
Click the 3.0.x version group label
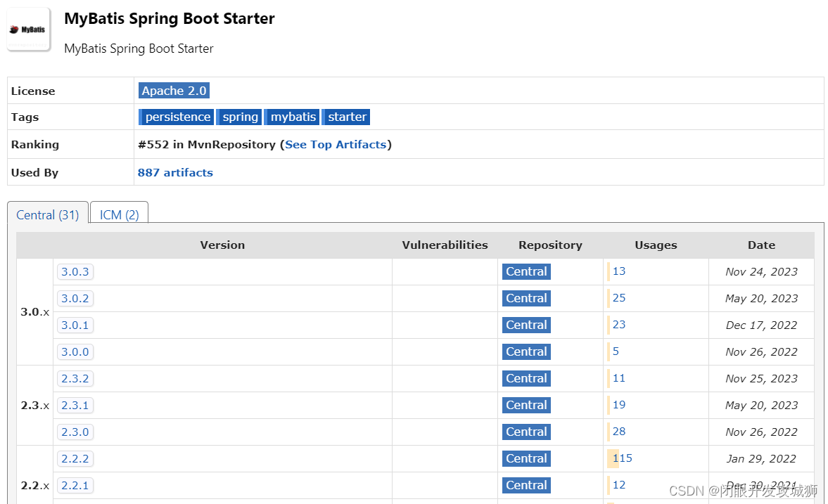35,312
